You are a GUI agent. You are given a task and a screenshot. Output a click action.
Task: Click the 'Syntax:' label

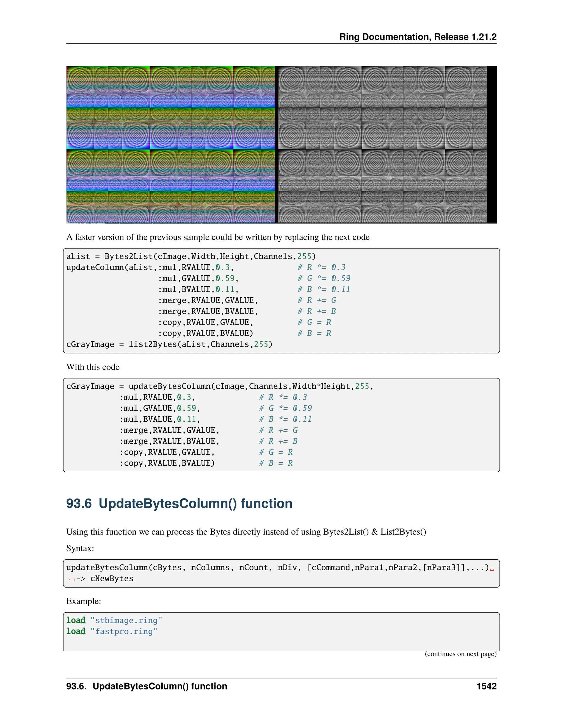(x=80, y=548)
